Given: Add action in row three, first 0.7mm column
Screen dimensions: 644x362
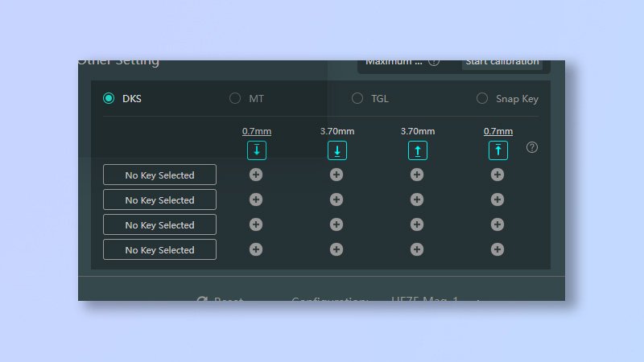Looking at the screenshot, I should tap(256, 224).
